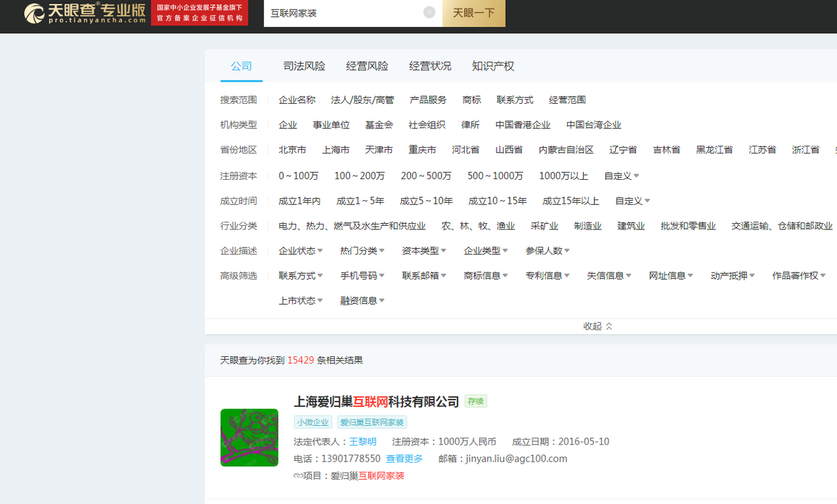Select the 0~100万 registered capital filter
Viewport: 837px width, 504px height.
point(299,176)
